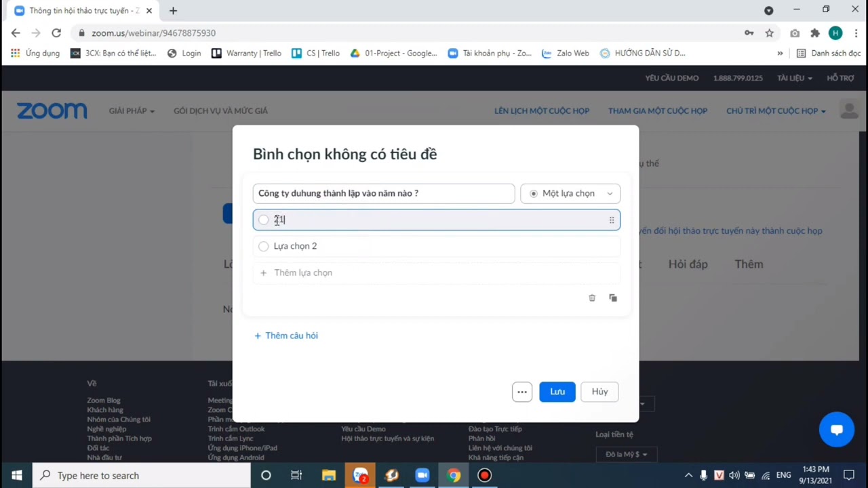Screen dimensions: 868x488
Task: Click the Lưu save button
Action: 557,392
